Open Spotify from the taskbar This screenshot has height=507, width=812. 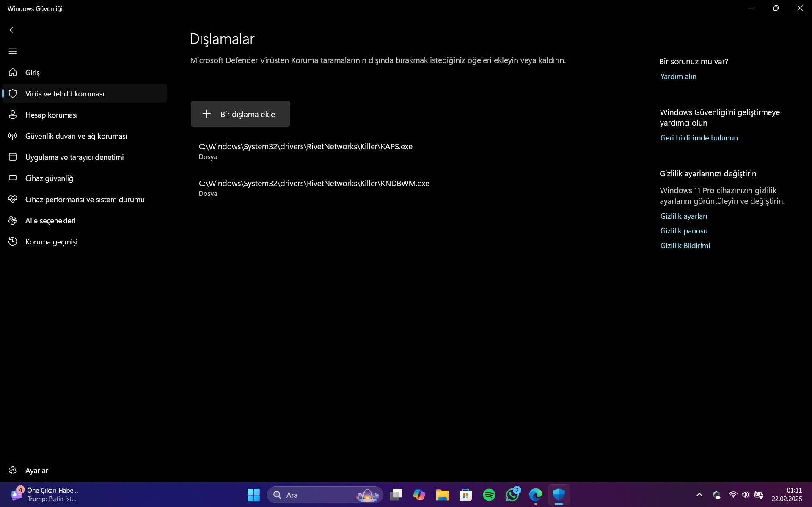click(489, 495)
